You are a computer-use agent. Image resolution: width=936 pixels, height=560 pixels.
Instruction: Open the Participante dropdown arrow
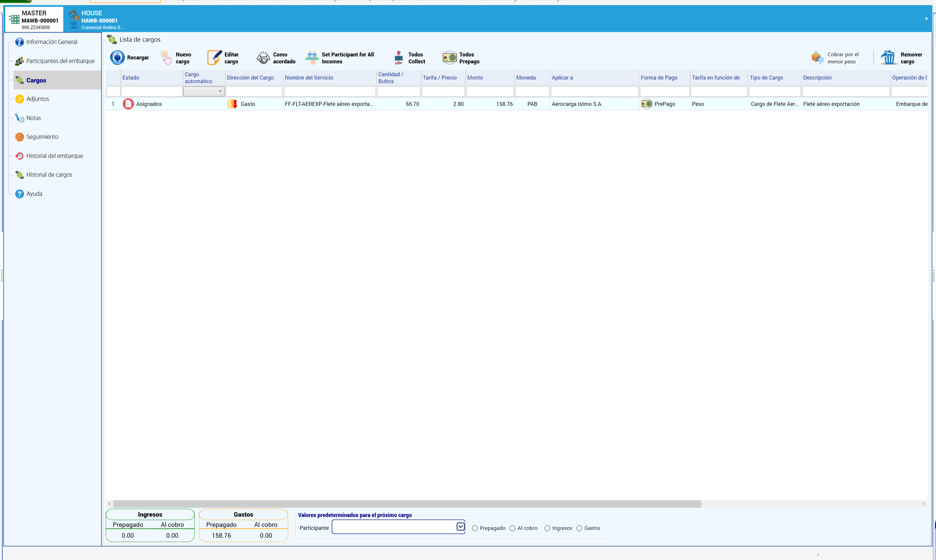tap(460, 526)
